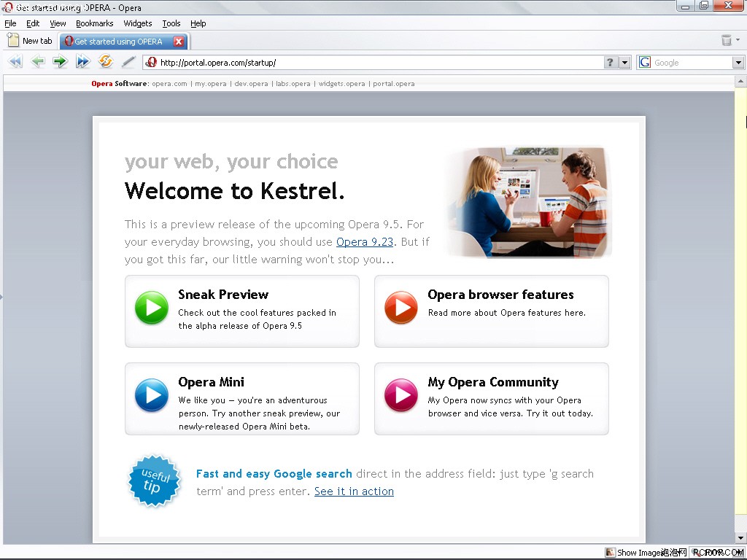Open the search engine dropdown arrow
This screenshot has height=560, width=747.
coord(738,63)
